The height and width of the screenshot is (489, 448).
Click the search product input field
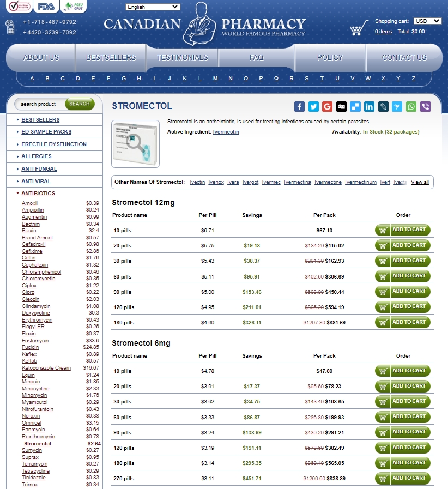coord(40,104)
